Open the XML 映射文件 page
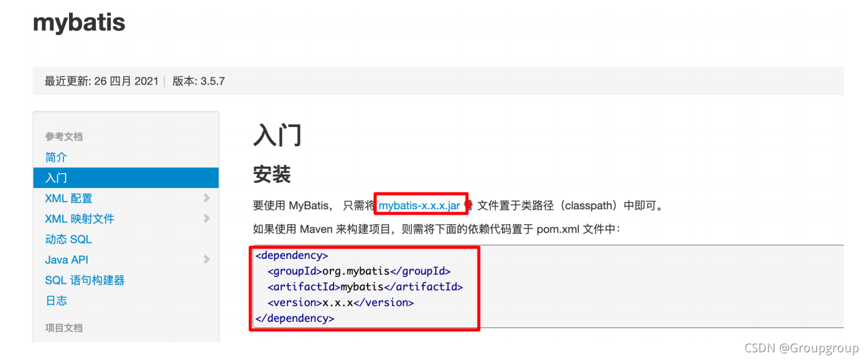The width and height of the screenshot is (868, 361). (x=77, y=218)
